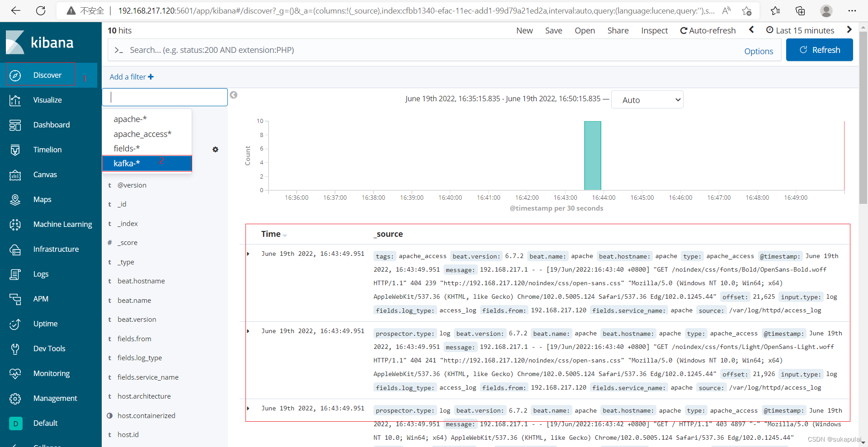Viewport: 868px width, 447px height.
Task: Open the Canvas icon in sidebar
Action: [15, 174]
